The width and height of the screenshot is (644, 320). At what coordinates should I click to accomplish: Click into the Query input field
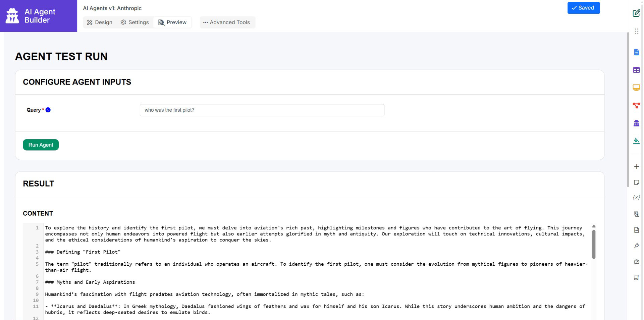(x=262, y=110)
